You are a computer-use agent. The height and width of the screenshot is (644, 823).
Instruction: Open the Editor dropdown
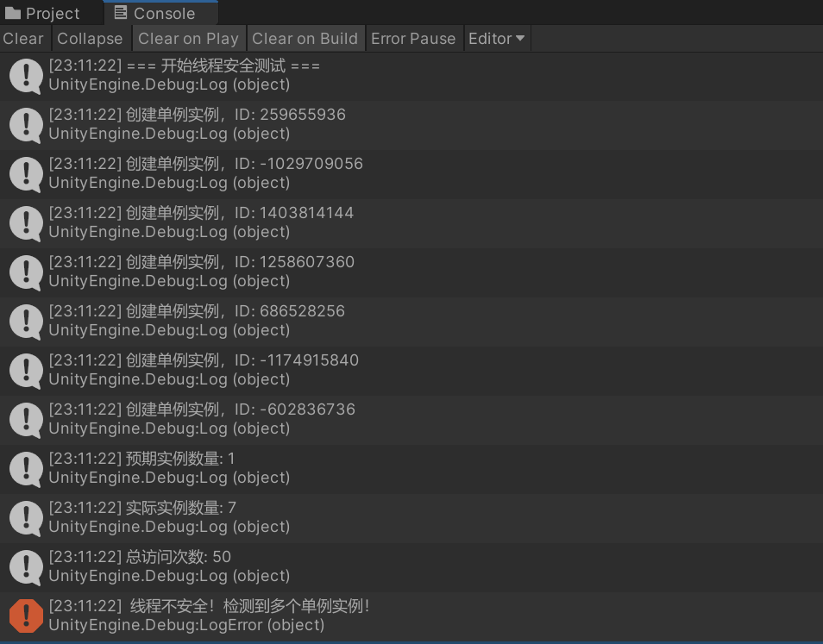(x=497, y=39)
